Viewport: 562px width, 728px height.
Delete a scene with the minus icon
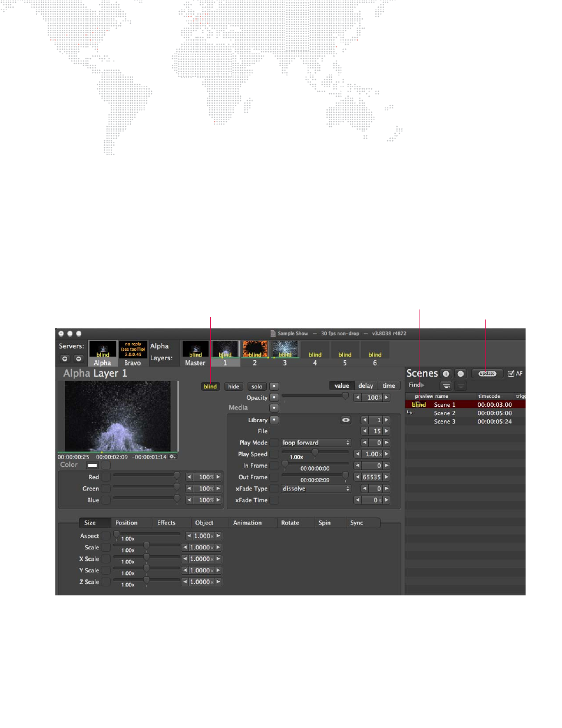pyautogui.click(x=461, y=374)
